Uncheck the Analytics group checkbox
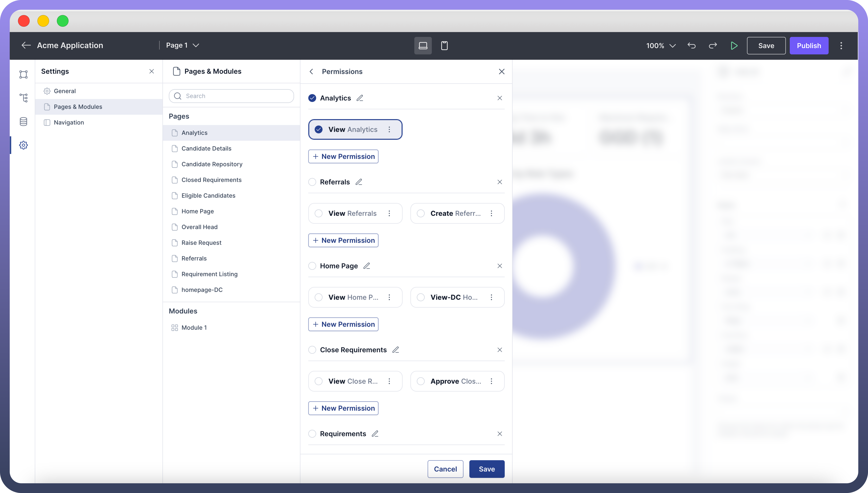 coord(312,98)
